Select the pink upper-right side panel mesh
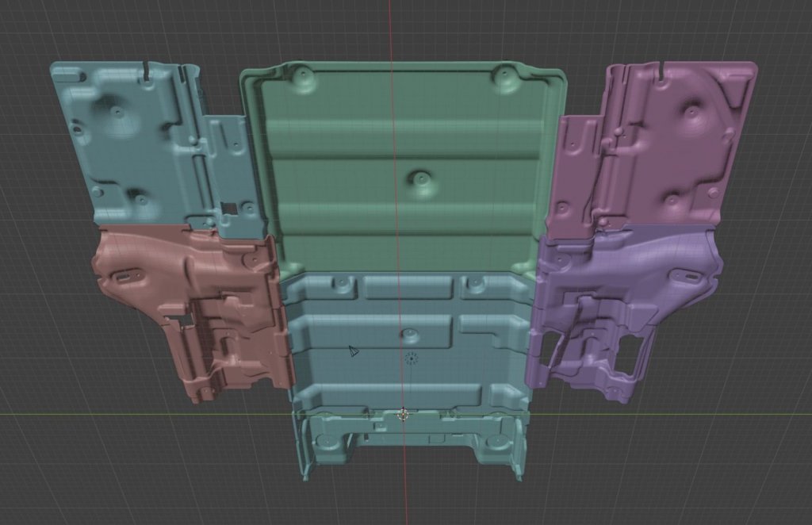This screenshot has height=525, width=812. coord(653,150)
